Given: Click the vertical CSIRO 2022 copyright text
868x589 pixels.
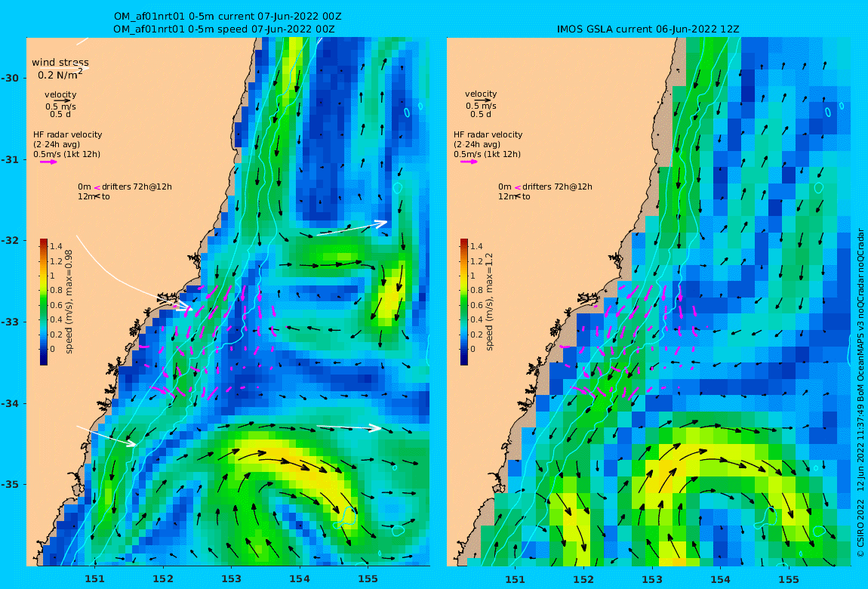Looking at the screenshot, I should tap(860, 393).
